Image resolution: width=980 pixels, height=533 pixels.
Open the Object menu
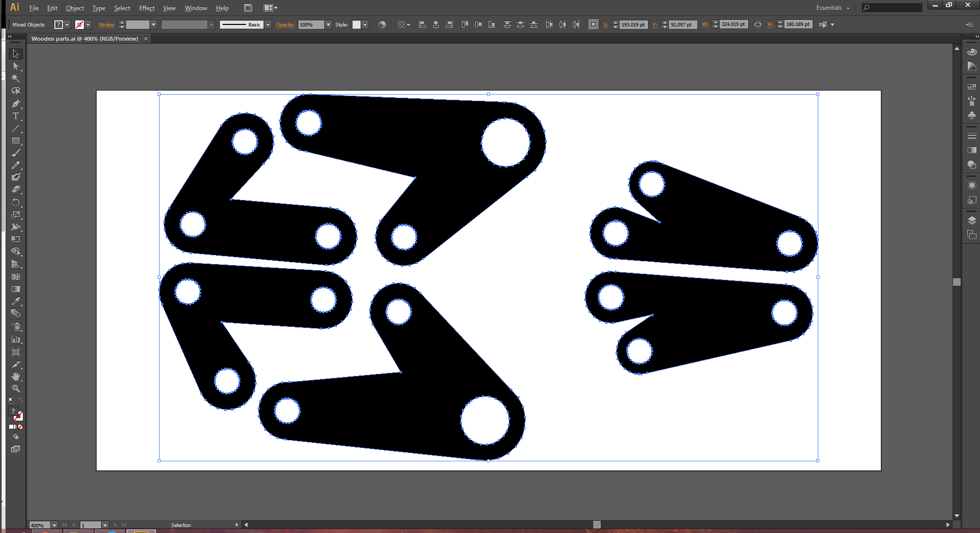75,8
